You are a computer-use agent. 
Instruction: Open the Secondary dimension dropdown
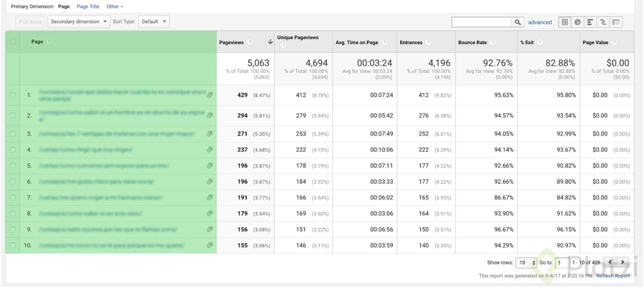79,22
